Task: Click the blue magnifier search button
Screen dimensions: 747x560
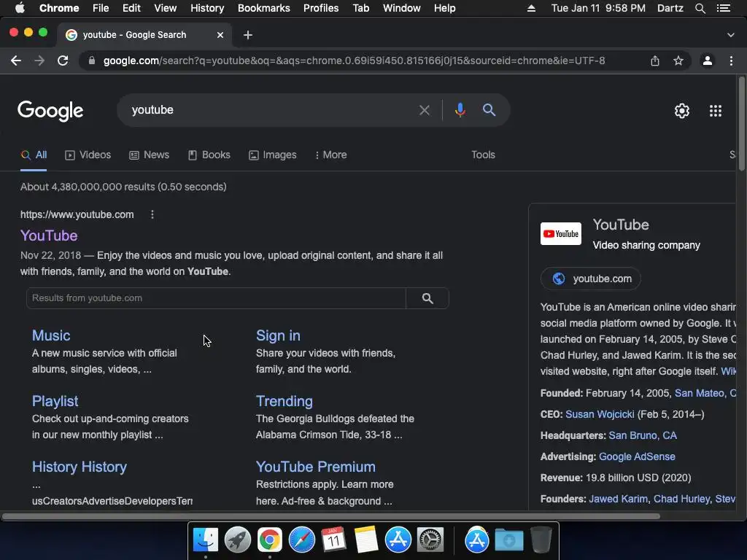Action: pos(489,110)
